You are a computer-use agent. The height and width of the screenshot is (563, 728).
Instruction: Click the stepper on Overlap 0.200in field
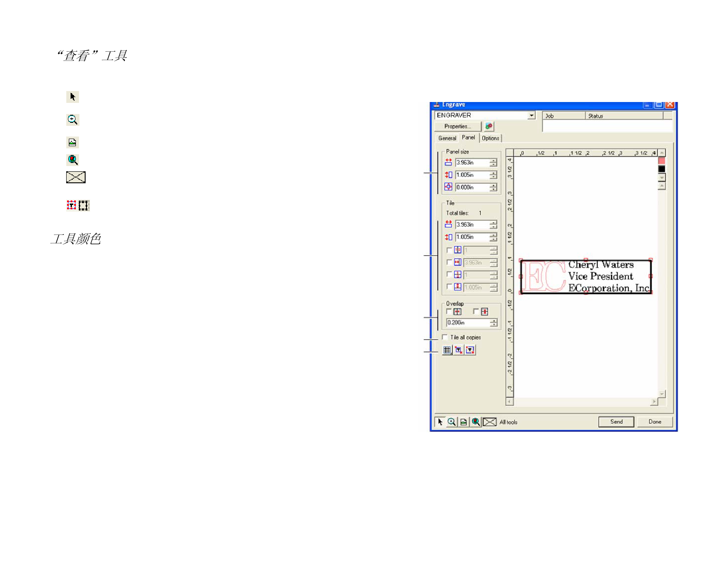(494, 323)
